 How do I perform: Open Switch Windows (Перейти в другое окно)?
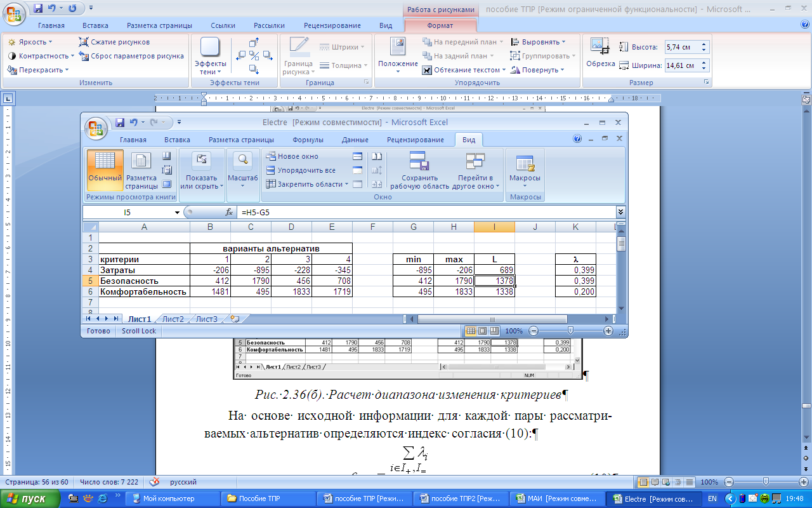[476, 171]
